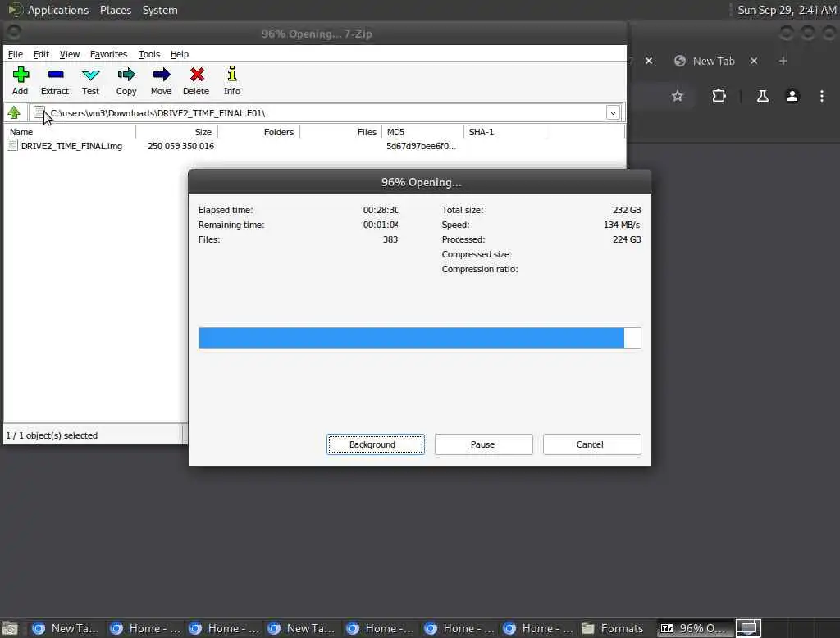Click the Add toolbar icon in 7-Zip
840x638 pixels.
tap(21, 75)
